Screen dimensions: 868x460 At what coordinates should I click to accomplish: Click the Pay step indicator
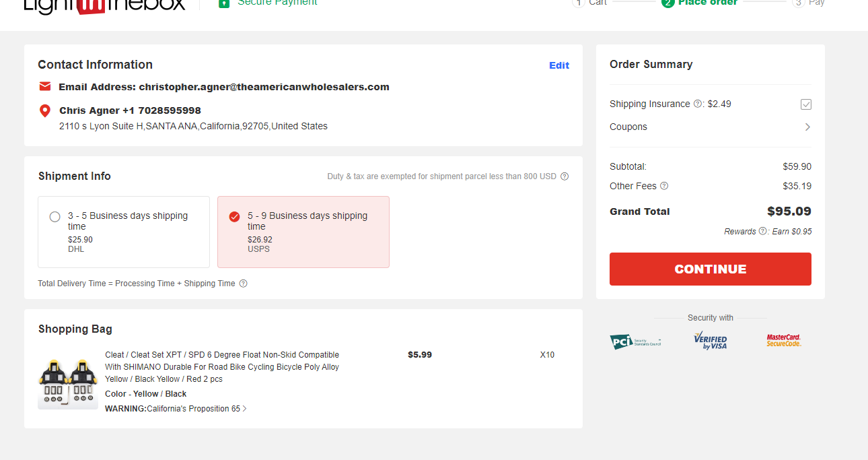pos(809,3)
